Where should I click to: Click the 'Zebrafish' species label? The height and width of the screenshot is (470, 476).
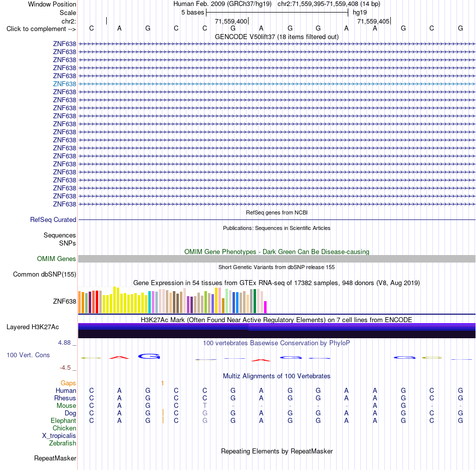pos(62,443)
